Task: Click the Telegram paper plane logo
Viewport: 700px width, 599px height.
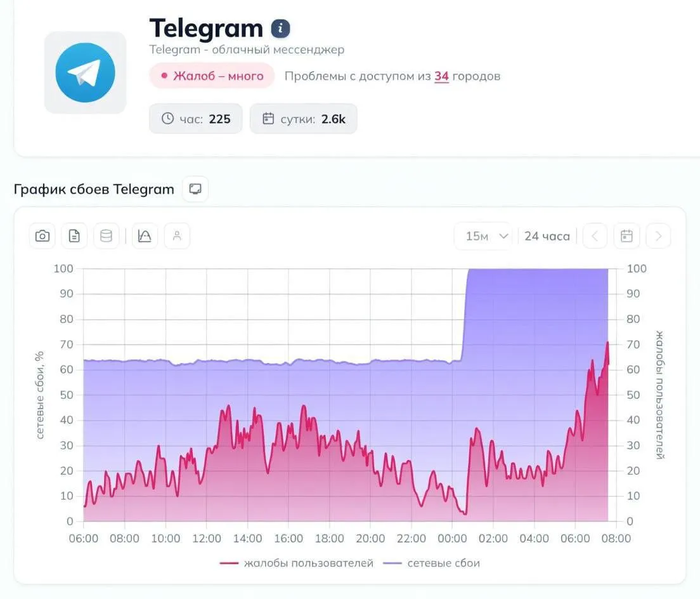Action: (85, 73)
